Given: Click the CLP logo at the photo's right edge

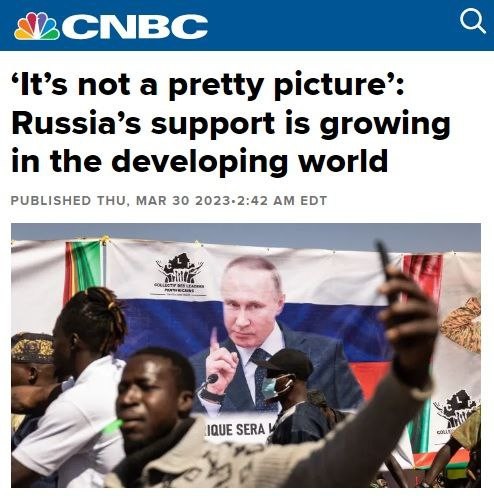Looking at the screenshot, I should [x=457, y=413].
